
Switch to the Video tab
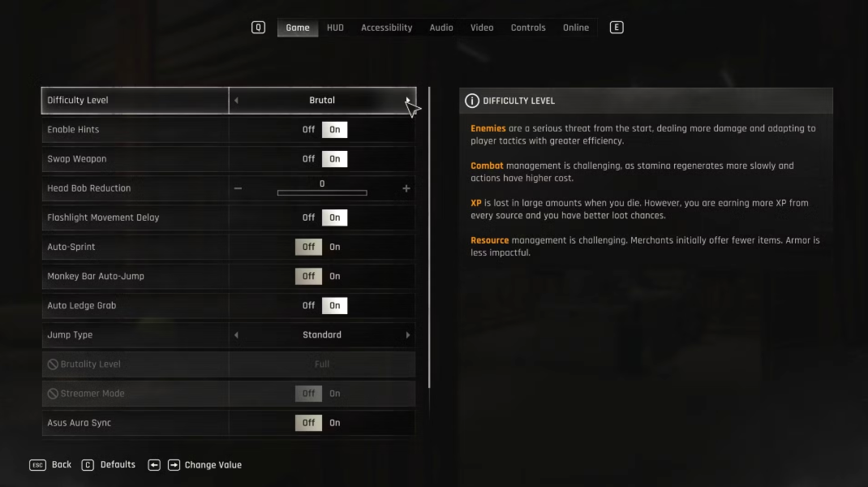tap(482, 28)
